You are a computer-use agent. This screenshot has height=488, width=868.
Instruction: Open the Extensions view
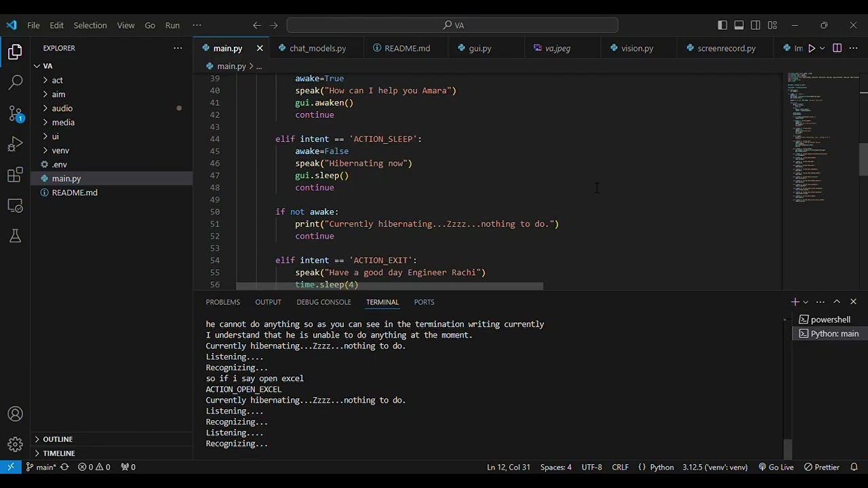[15, 175]
